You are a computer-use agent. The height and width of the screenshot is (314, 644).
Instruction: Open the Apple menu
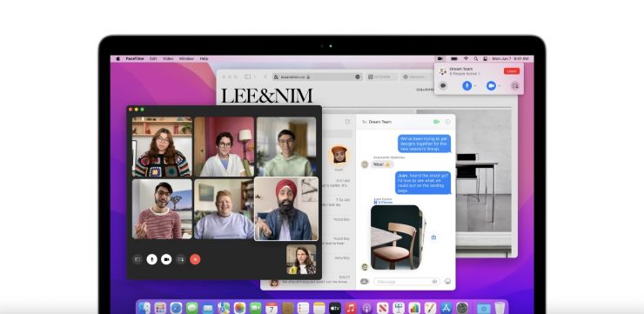pos(117,58)
